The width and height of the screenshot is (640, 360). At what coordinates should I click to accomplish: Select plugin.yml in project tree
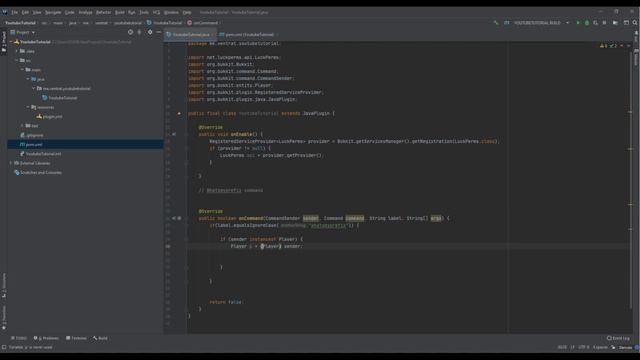coord(49,117)
